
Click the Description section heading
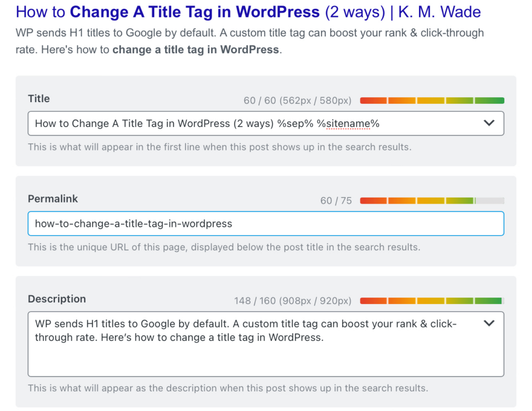(x=56, y=299)
